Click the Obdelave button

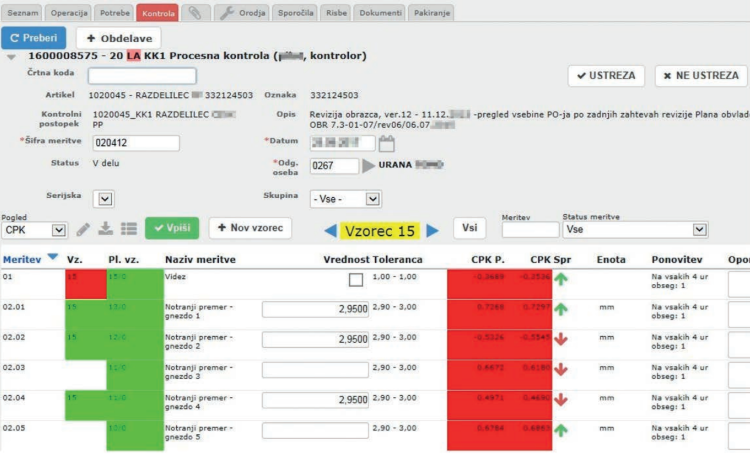pos(119,38)
